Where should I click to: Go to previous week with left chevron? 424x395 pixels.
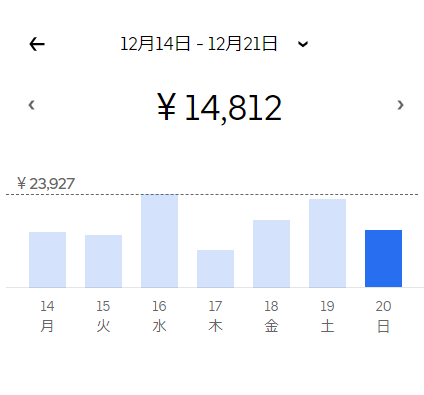pyautogui.click(x=32, y=105)
